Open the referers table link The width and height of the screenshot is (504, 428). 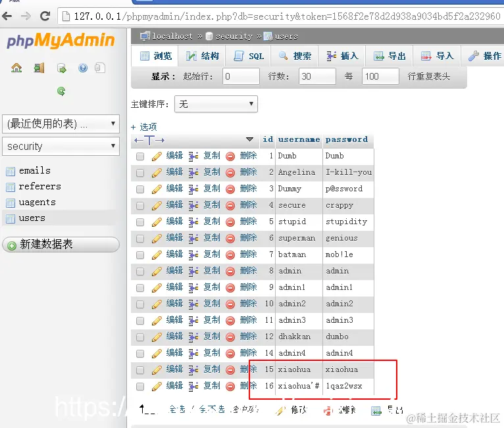(x=40, y=187)
